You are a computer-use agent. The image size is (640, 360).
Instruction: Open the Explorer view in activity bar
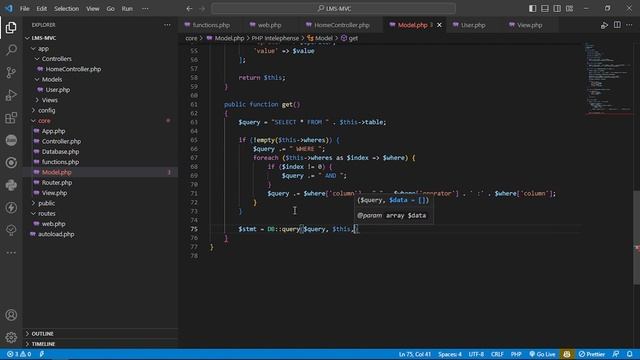coord(11,27)
